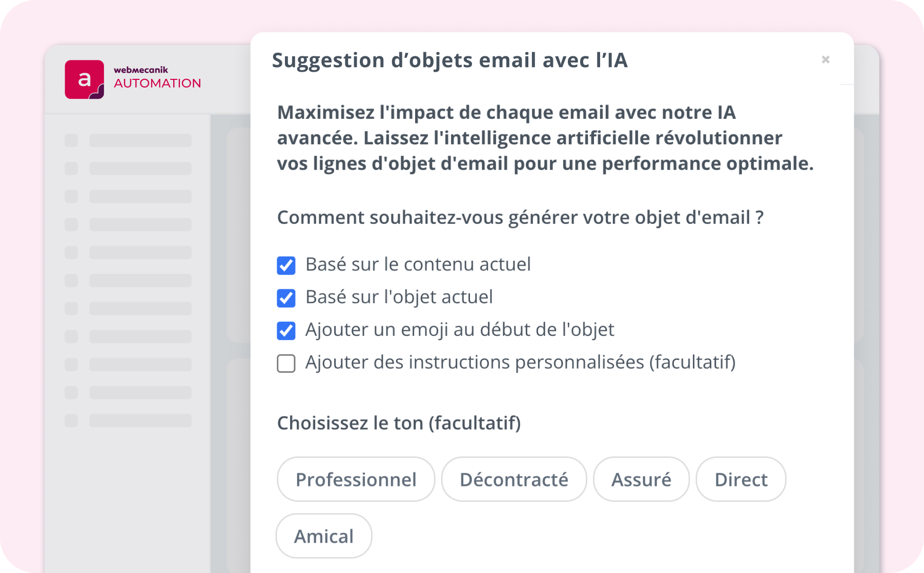Toggle the "Basé sur le contenu actuel" checkbox
Image resolution: width=924 pixels, height=573 pixels.
tap(286, 265)
